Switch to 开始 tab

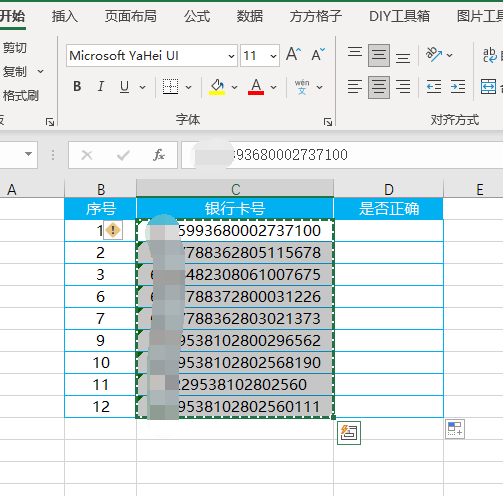click(x=12, y=16)
